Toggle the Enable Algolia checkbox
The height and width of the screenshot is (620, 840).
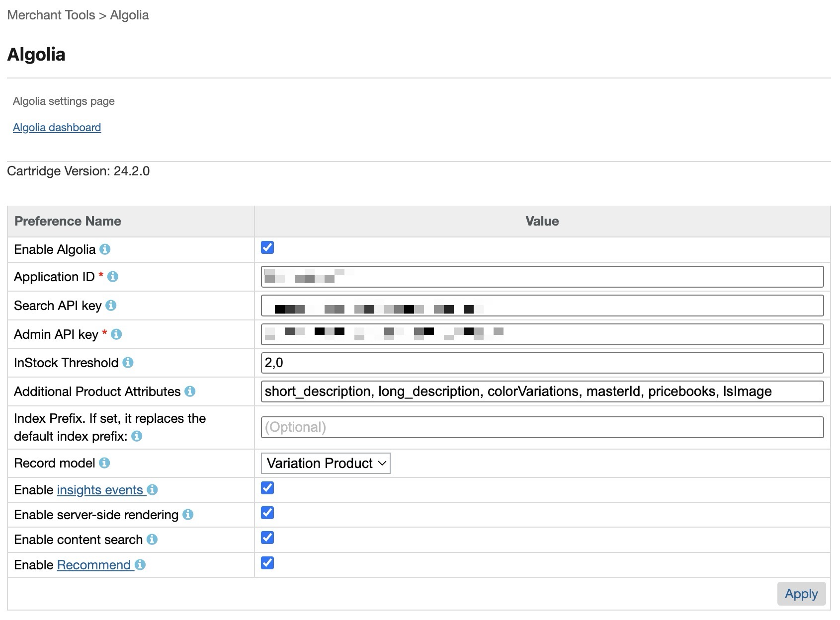pos(267,247)
